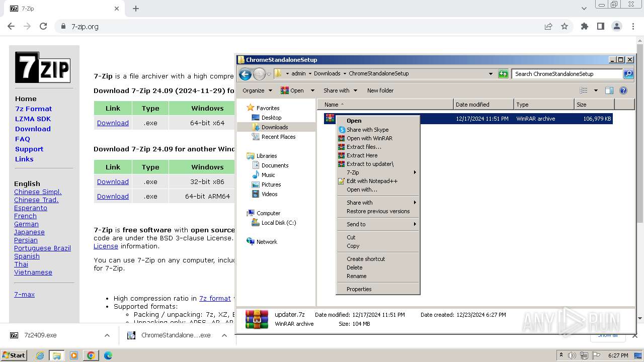644x362 pixels.
Task: Open Recent Places in navigation pane
Action: point(278,137)
